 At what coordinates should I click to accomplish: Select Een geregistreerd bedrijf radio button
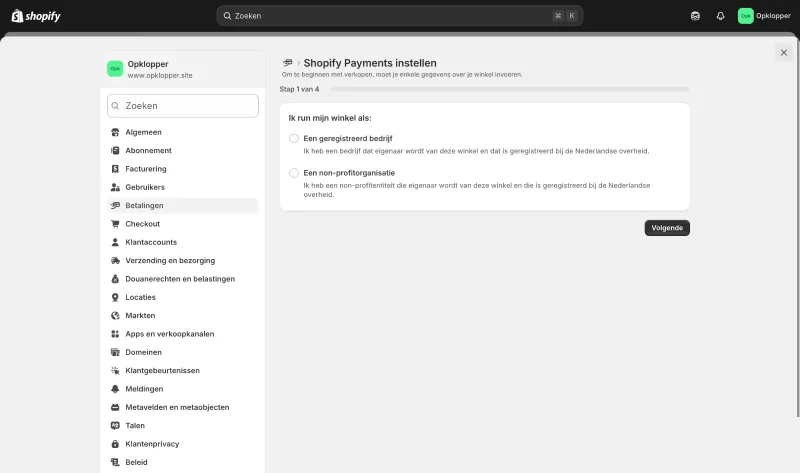pos(294,139)
